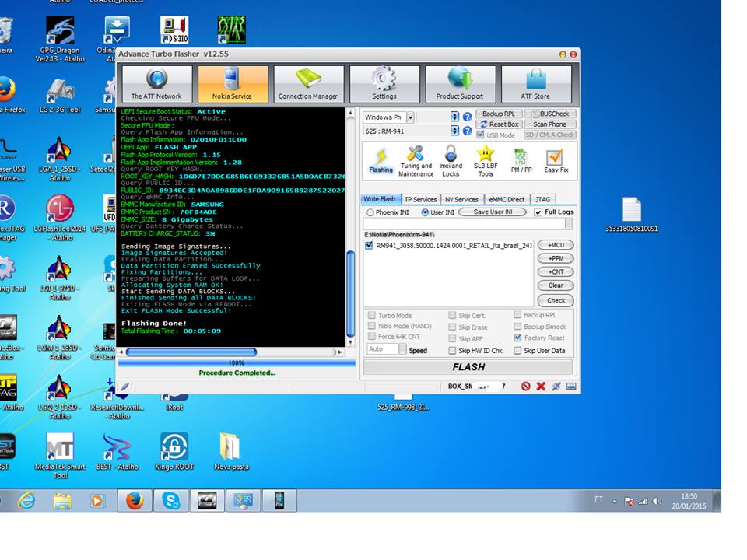Open the Nova pasta folder on desktop
The width and height of the screenshot is (747, 560).
coord(231,451)
